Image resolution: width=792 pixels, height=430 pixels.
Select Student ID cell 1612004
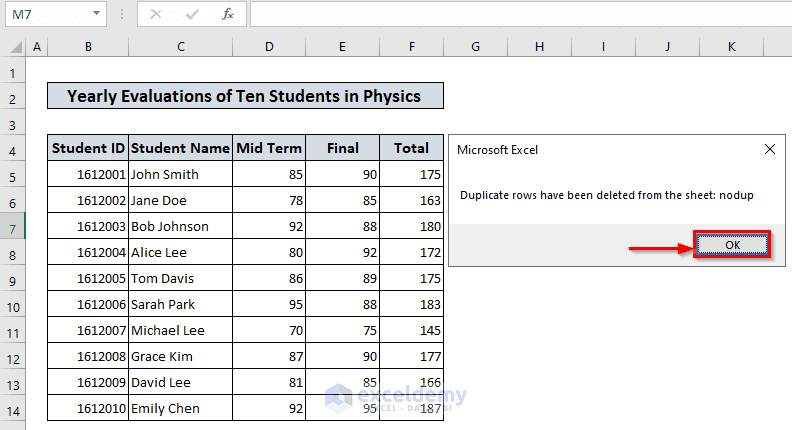pos(88,252)
